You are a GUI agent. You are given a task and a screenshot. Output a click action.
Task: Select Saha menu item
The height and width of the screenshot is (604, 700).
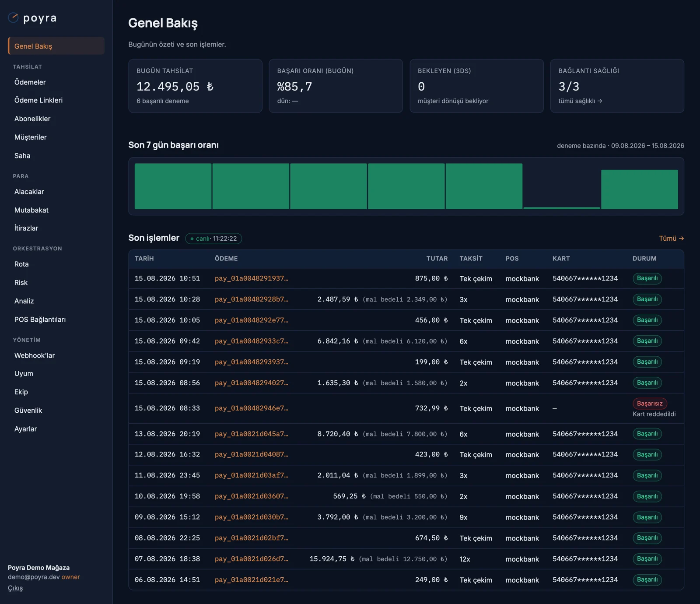click(22, 155)
